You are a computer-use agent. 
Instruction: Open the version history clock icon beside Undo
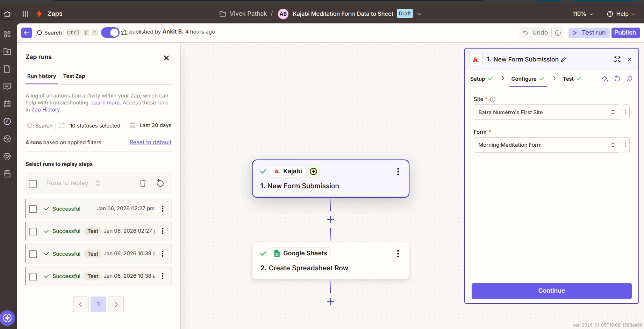(x=558, y=33)
